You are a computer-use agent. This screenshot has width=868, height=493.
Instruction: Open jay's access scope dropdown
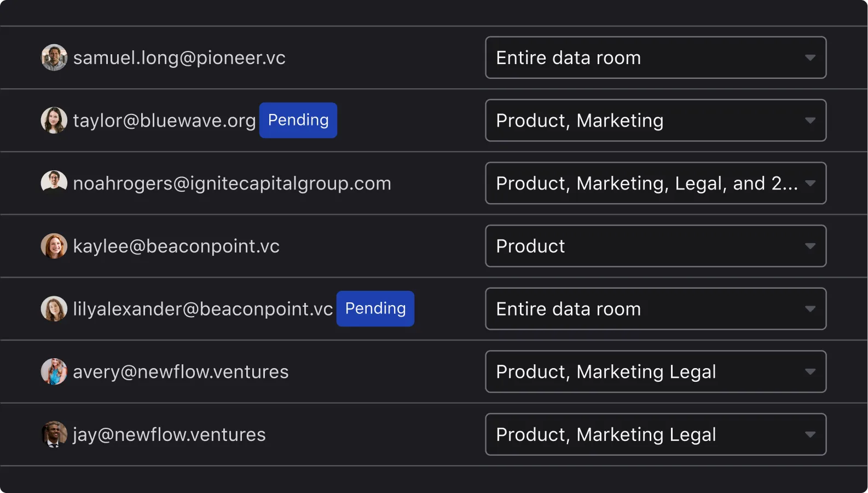tap(655, 434)
